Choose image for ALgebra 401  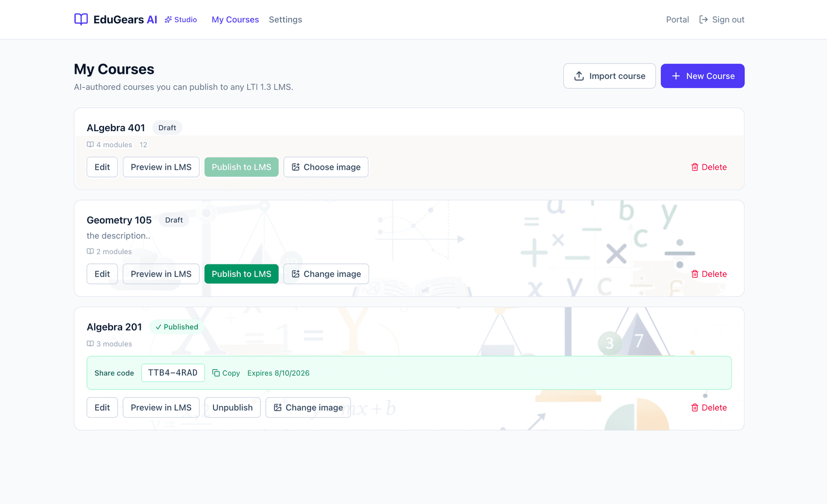326,167
